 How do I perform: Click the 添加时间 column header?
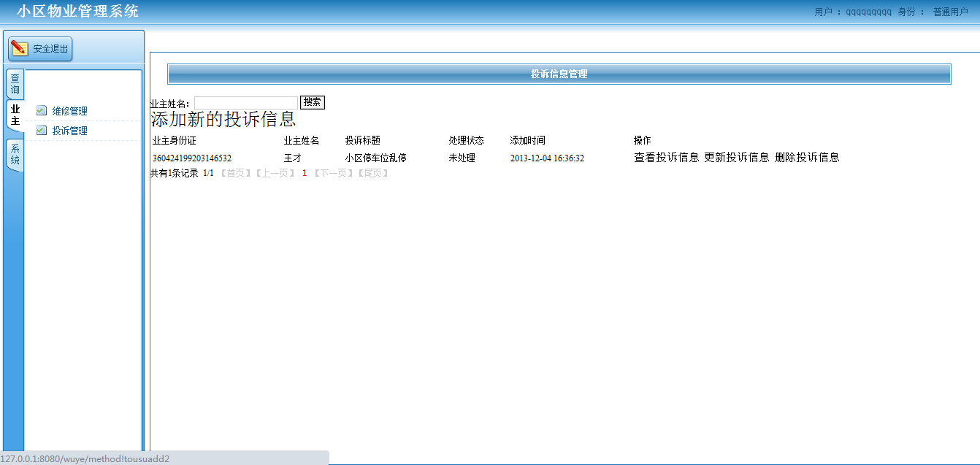(528, 140)
